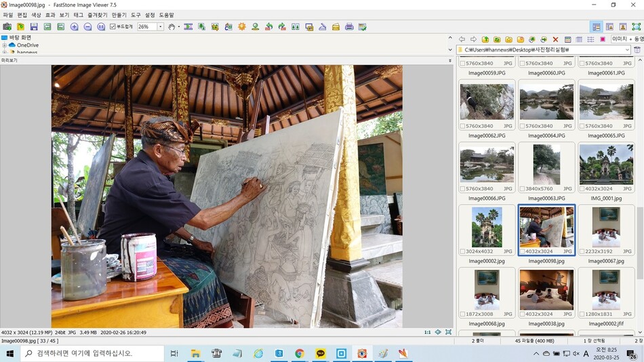The image size is (644, 362).
Task: Open the 26% zoom level dropdown
Action: pos(161,26)
